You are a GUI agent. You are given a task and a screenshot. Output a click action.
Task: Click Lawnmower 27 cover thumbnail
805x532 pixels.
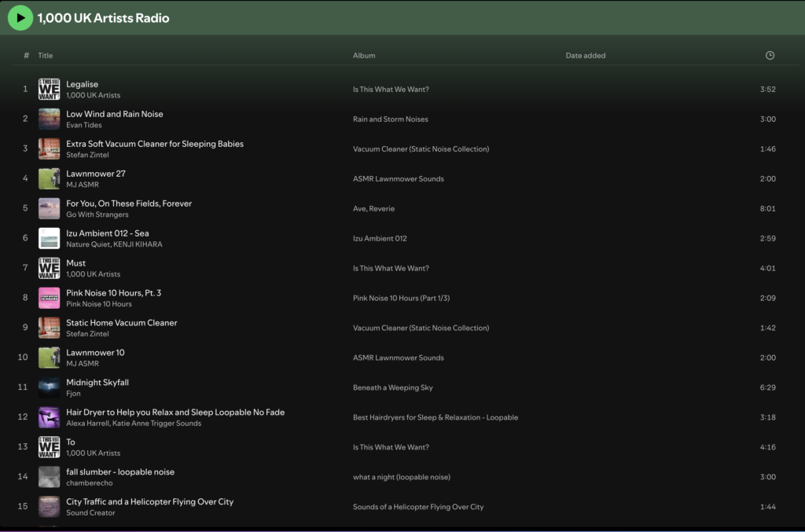(50, 178)
